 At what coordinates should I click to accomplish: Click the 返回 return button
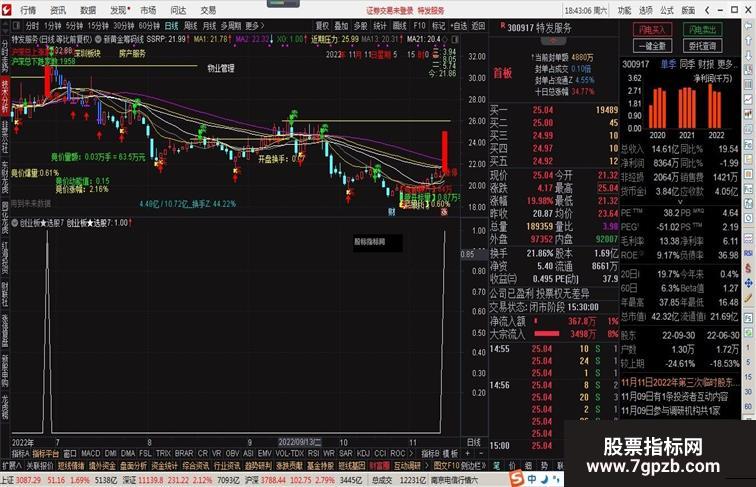point(478,26)
